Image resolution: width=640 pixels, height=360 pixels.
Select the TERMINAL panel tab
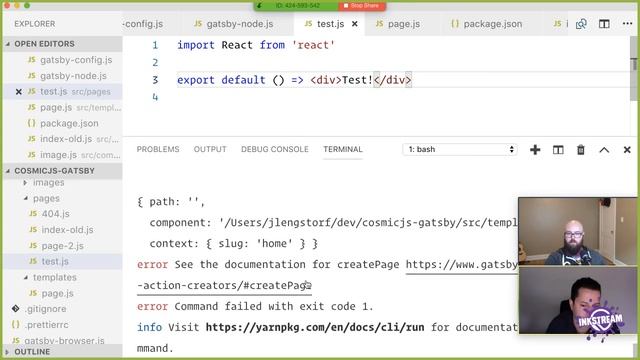343,149
